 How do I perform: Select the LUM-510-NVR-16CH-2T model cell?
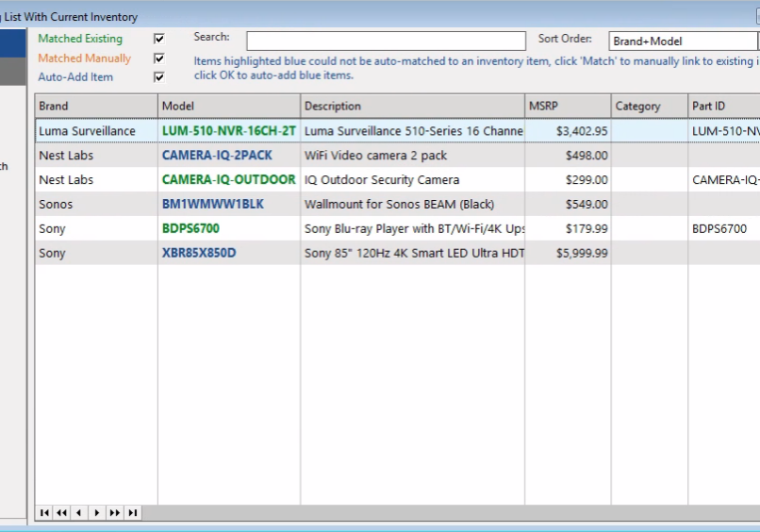229,131
